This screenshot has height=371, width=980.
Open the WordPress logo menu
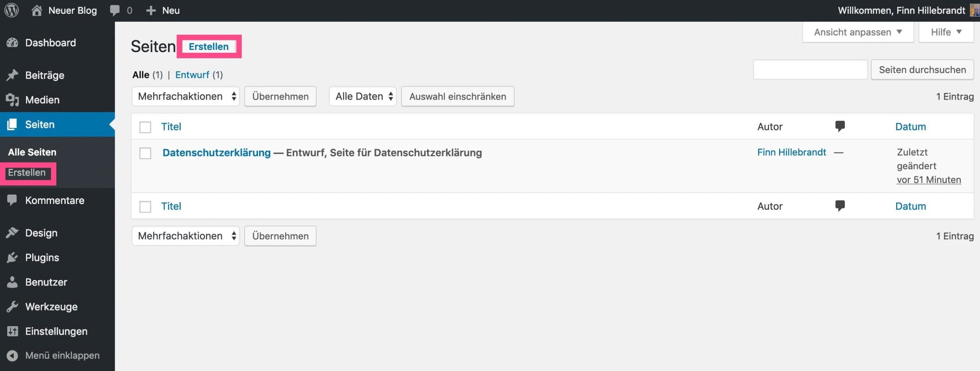tap(11, 10)
